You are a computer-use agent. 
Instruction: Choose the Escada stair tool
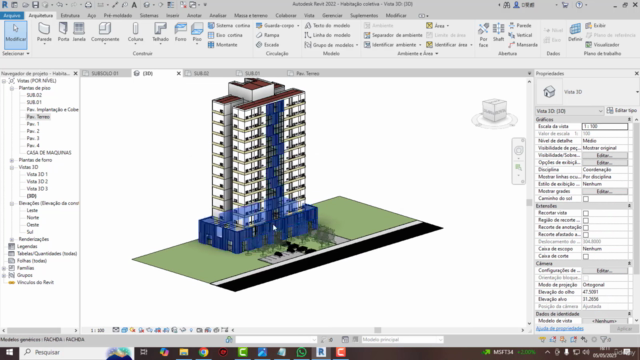click(x=268, y=44)
